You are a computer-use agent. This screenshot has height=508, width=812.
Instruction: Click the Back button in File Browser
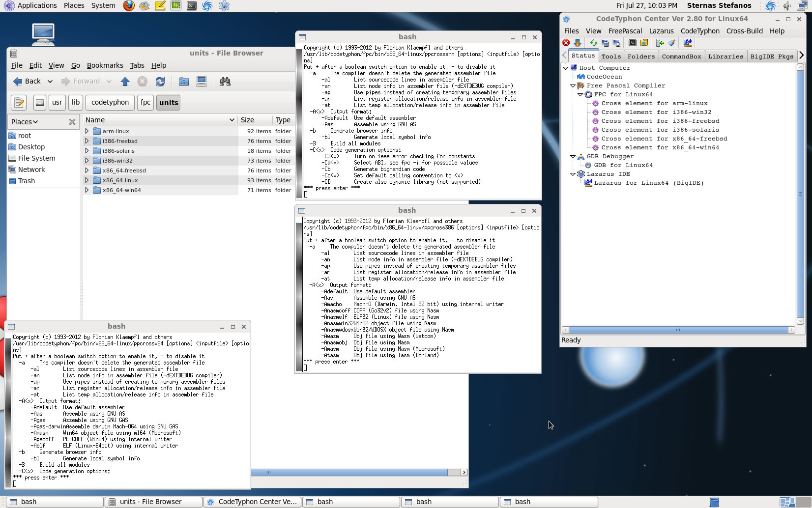click(27, 82)
